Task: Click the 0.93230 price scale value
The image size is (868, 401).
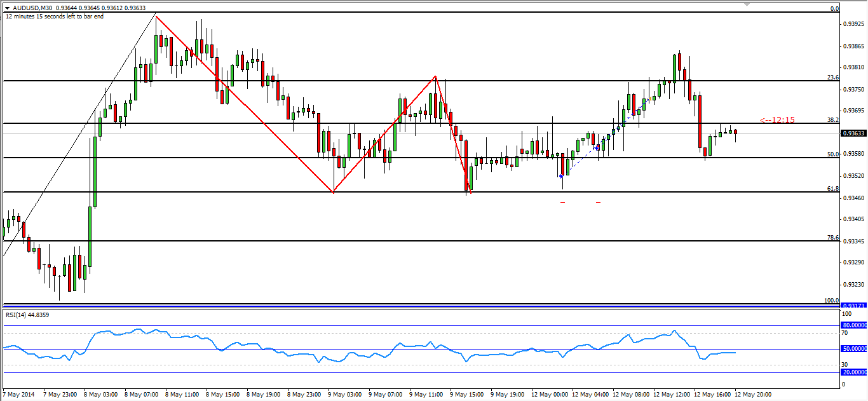Action: 853,284
